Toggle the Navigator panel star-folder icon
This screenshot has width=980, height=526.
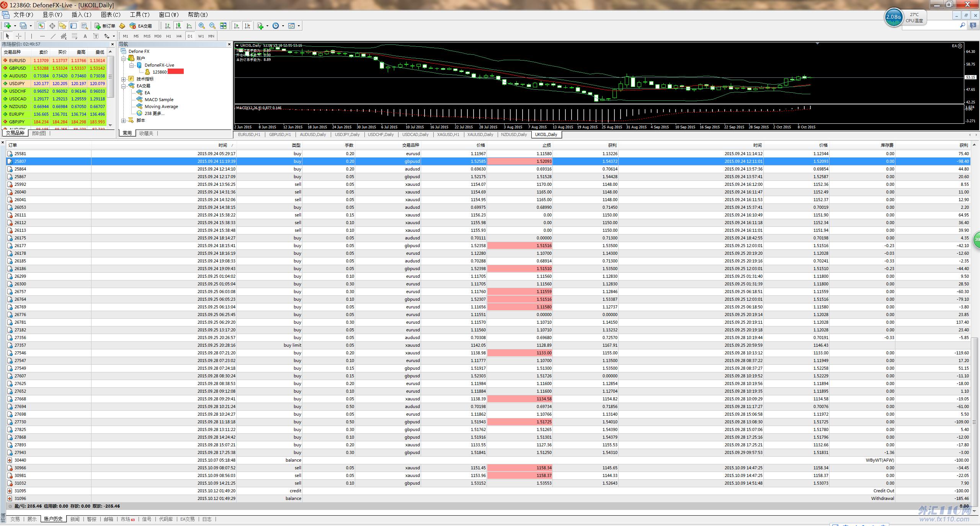click(63, 26)
